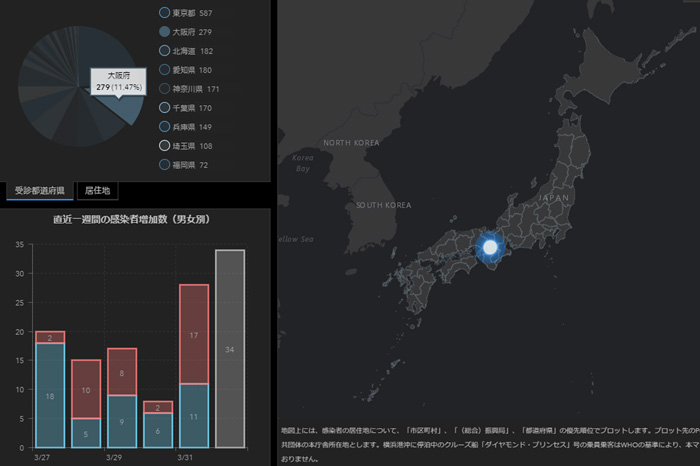Screen dimensions: 700x466
Task: Click the glowing Osaka marker on map
Action: pyautogui.click(x=490, y=246)
